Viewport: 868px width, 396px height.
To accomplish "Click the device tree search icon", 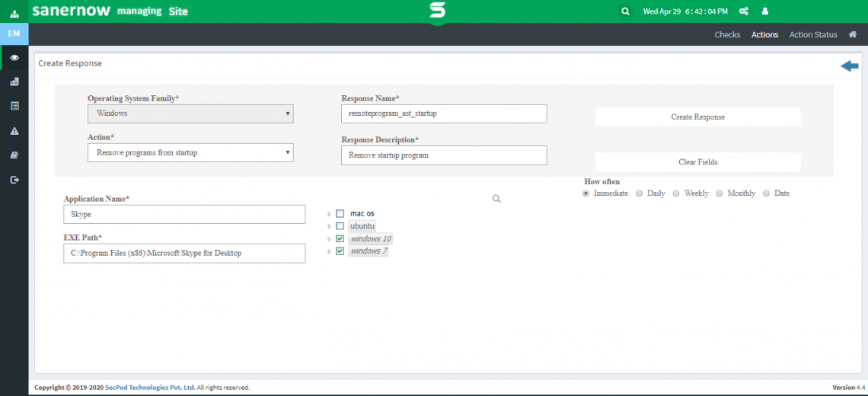I will point(496,199).
